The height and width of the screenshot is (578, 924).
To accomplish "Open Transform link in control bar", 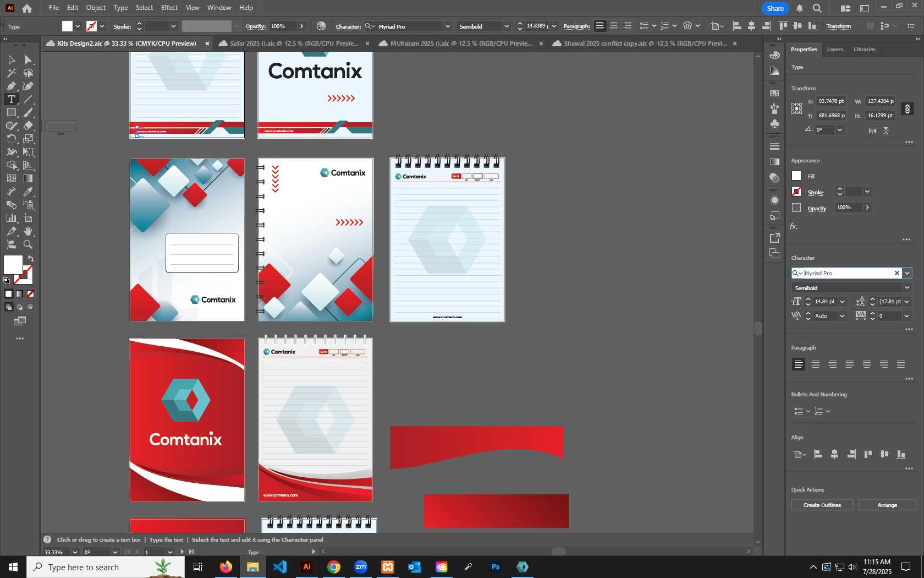I will click(x=838, y=26).
